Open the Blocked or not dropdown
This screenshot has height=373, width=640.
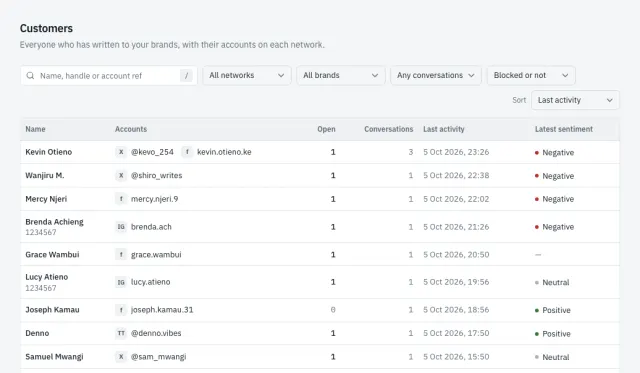click(531, 75)
